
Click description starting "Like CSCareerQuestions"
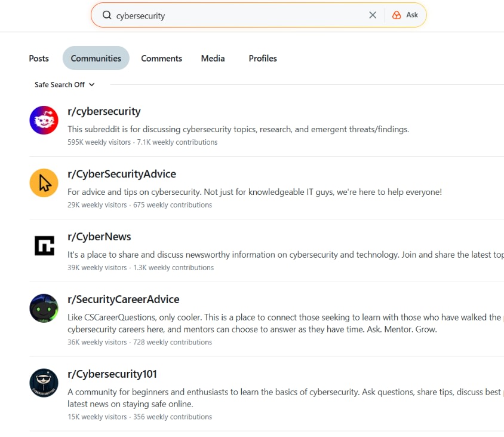(286, 323)
